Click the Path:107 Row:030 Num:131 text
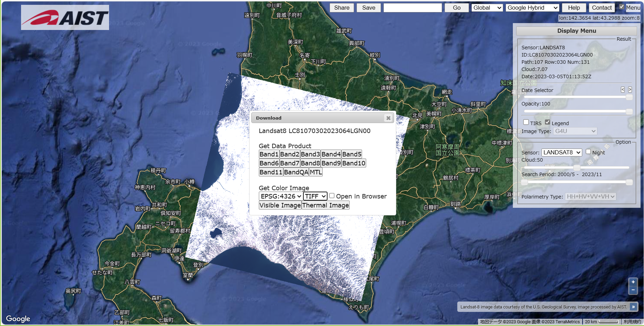The width and height of the screenshot is (644, 326). coord(555,62)
